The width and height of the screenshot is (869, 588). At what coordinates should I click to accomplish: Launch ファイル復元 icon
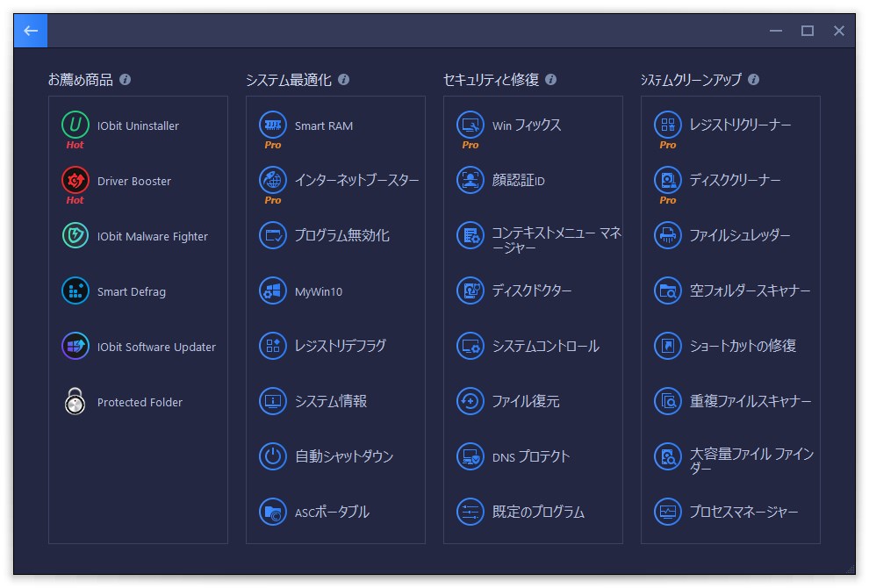[470, 401]
